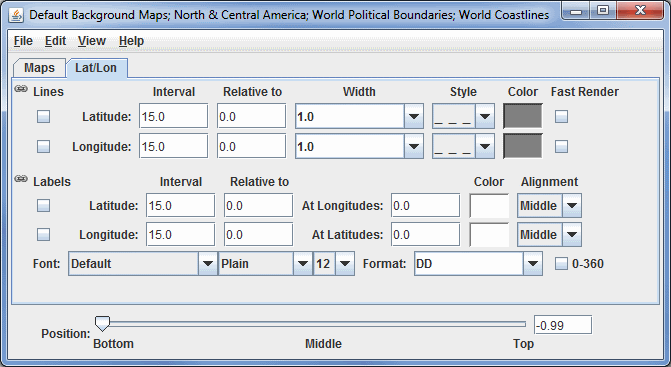
Task: Click the Labels Latitude Relative to field
Action: [x=258, y=205]
